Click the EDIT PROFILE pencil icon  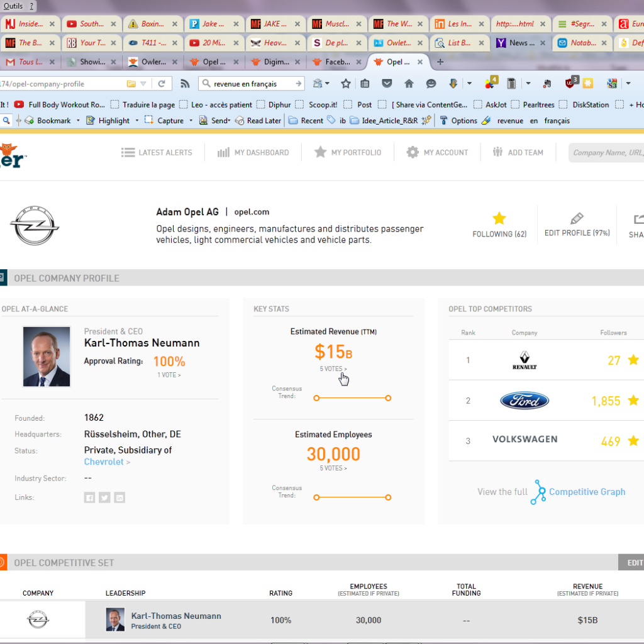(577, 218)
